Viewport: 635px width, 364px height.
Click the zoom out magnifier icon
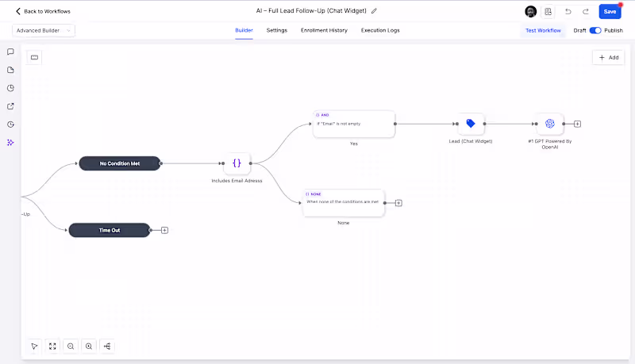[71, 346]
